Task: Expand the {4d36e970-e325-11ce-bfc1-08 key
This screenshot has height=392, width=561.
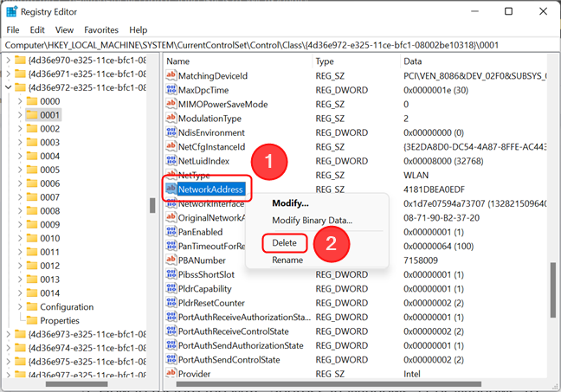Action: click(9, 60)
